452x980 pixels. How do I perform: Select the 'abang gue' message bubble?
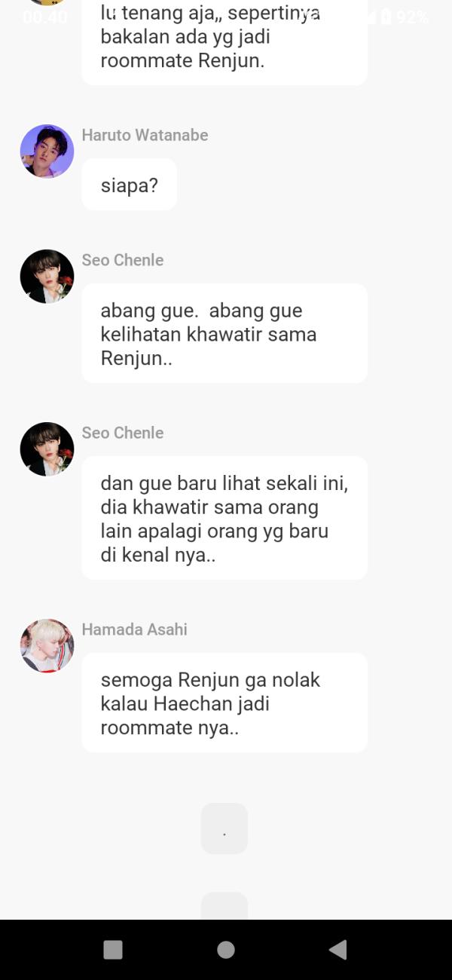click(x=224, y=333)
